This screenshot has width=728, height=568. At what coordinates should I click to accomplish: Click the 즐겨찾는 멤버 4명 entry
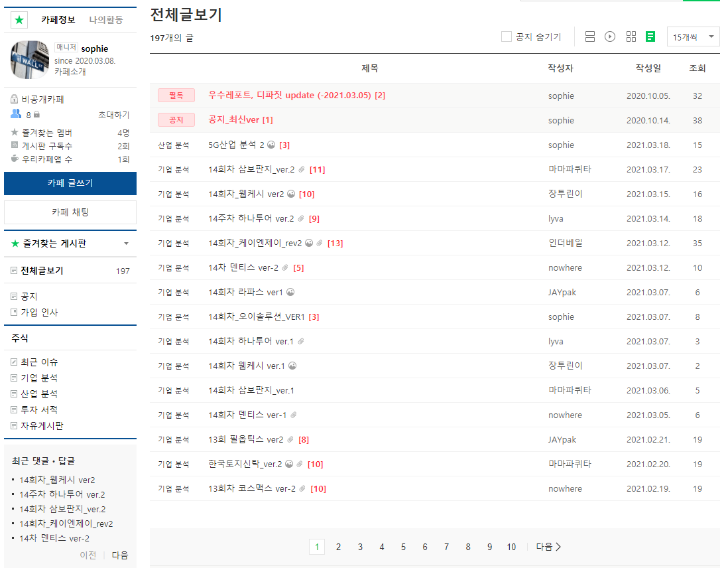70,133
